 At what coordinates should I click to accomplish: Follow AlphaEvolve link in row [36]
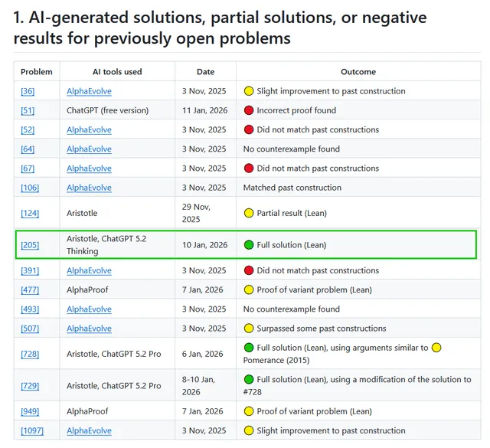89,91
